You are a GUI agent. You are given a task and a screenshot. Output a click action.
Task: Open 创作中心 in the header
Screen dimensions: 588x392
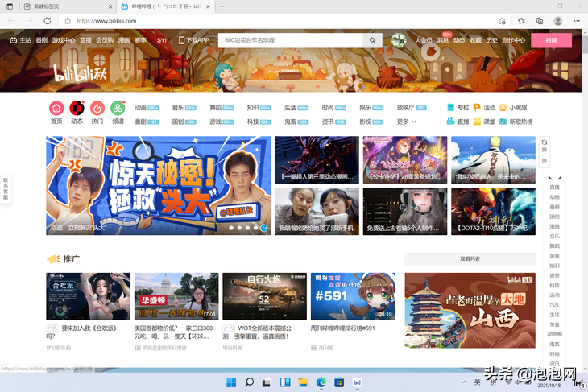(514, 40)
